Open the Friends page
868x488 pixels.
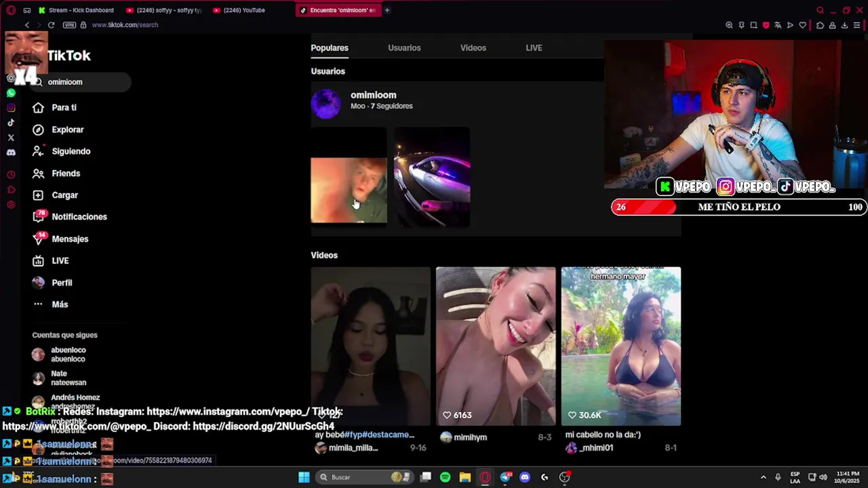pos(66,174)
